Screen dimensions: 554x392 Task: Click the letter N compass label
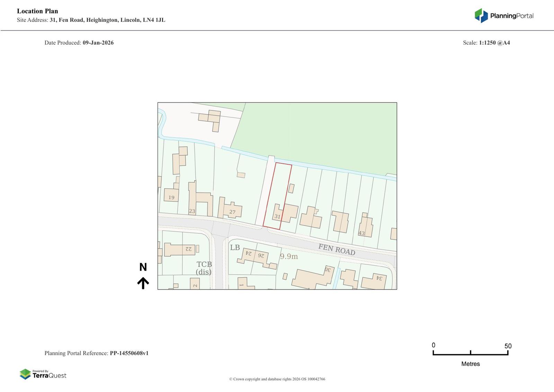143,267
